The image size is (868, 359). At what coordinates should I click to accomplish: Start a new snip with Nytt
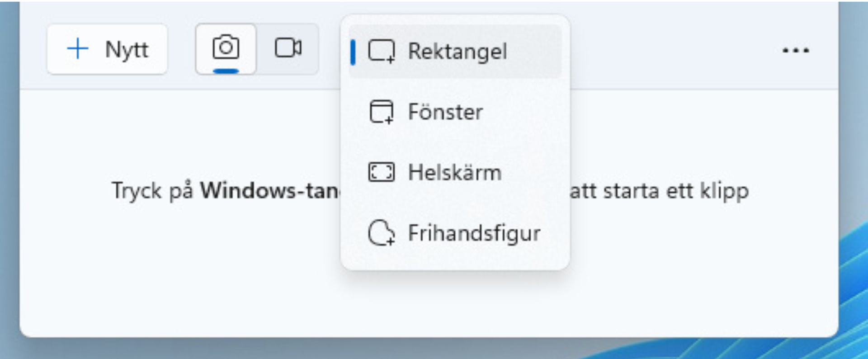(x=107, y=49)
